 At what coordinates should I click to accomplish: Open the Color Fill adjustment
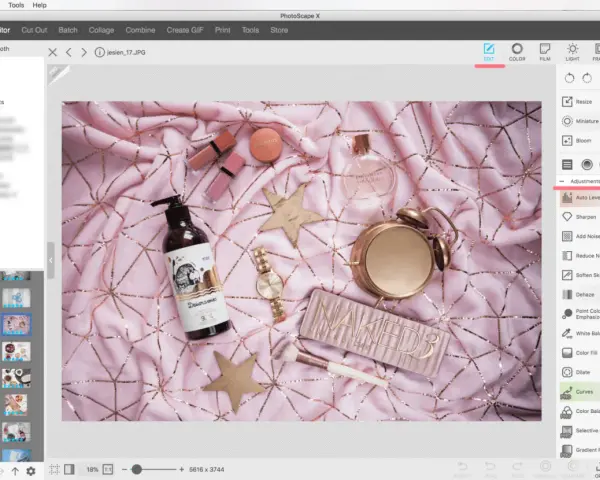(580, 353)
